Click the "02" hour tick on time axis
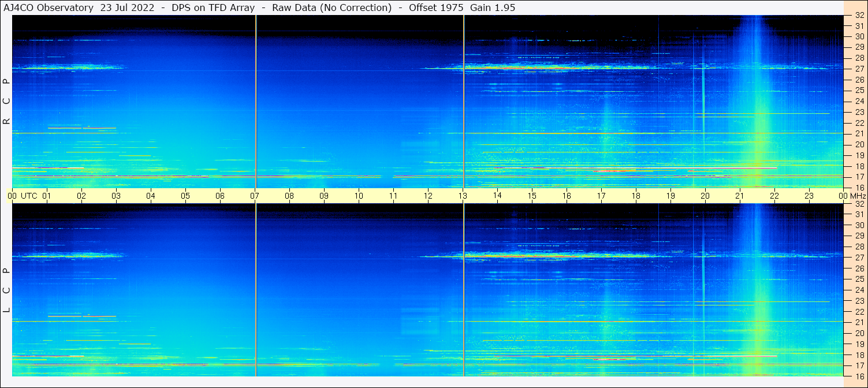Screen dimensions: 868x388 tap(81, 196)
